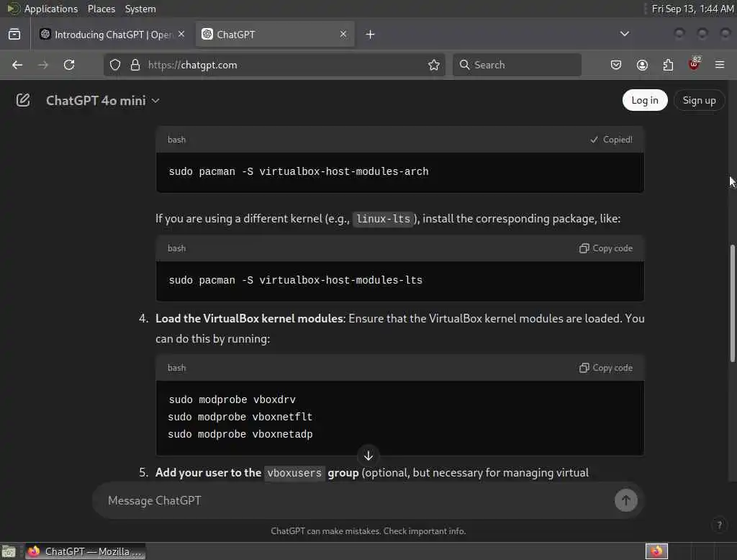This screenshot has width=737, height=560.
Task: Click the 'ChatGPT can make mistakes' notice
Action: click(x=368, y=530)
